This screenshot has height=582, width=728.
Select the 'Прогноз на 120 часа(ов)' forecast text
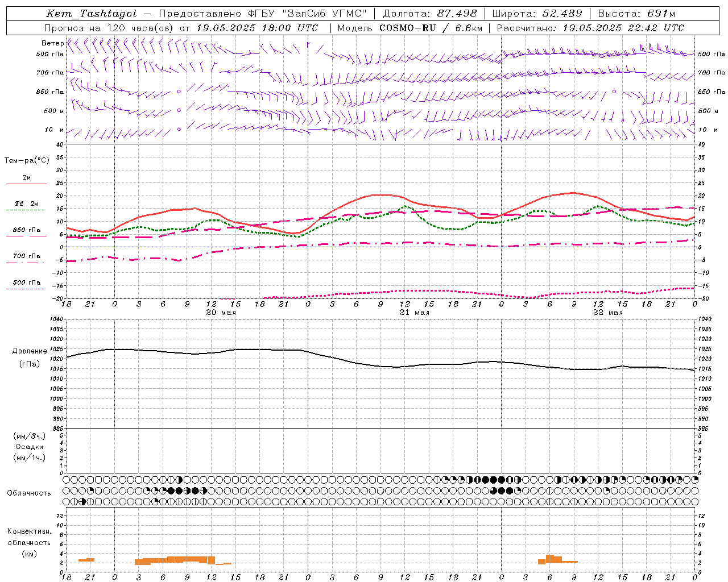(x=109, y=28)
